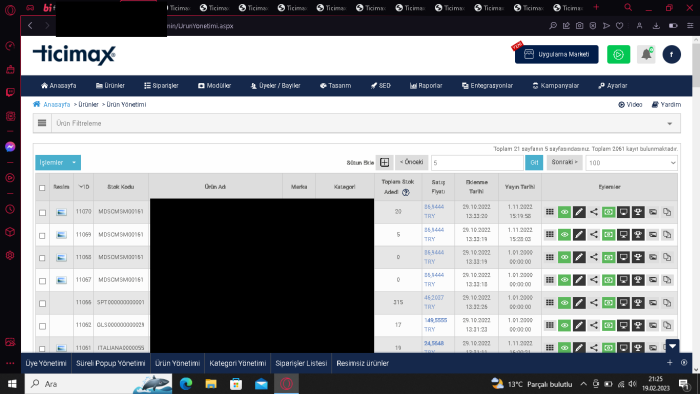The height and width of the screenshot is (394, 700).
Task: Go to next page with Sonraki
Action: [564, 162]
